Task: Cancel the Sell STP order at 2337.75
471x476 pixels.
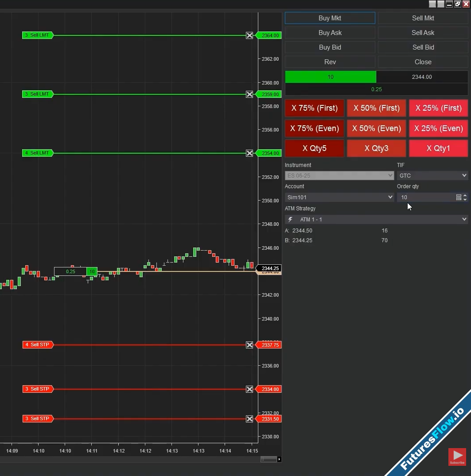Action: pyautogui.click(x=249, y=345)
